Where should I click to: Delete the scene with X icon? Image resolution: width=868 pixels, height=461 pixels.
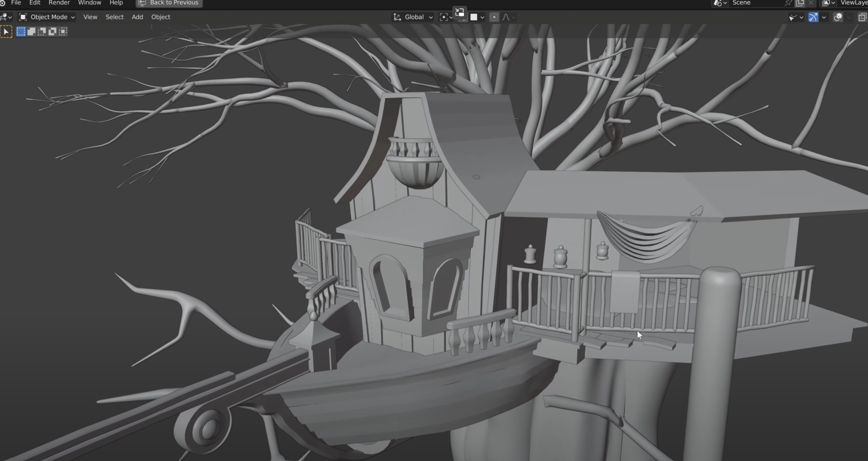point(811,3)
